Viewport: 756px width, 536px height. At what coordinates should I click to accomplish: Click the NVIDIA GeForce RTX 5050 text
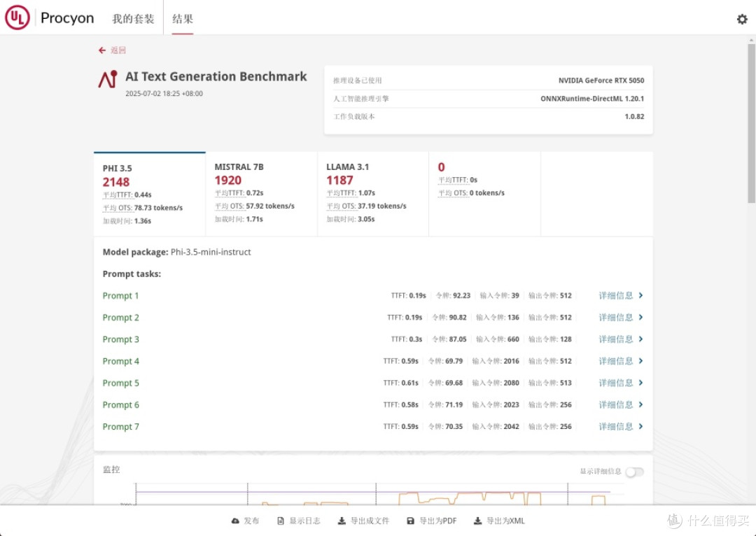click(x=601, y=80)
